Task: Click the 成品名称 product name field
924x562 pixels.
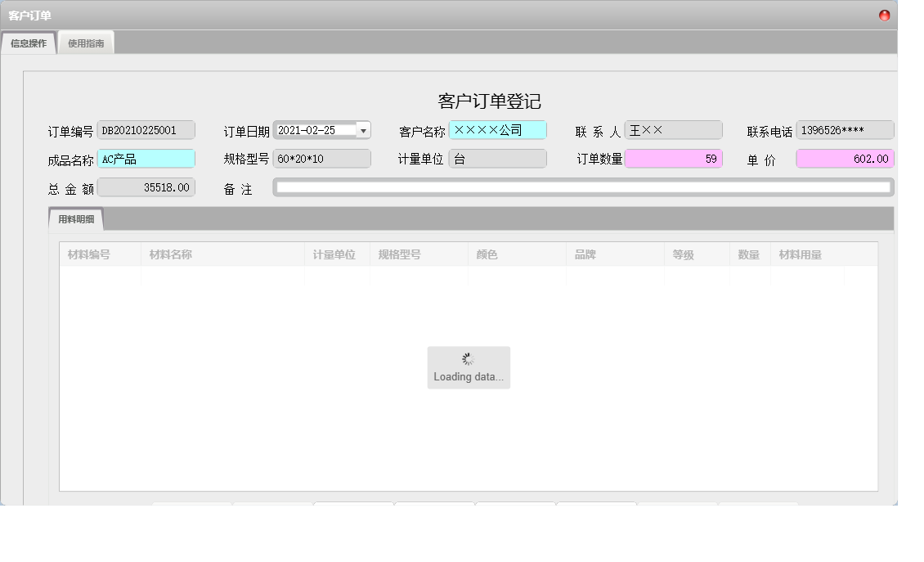Action: (146, 158)
